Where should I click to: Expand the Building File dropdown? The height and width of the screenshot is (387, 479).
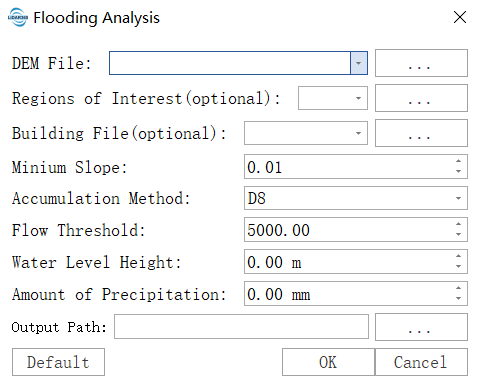point(358,133)
